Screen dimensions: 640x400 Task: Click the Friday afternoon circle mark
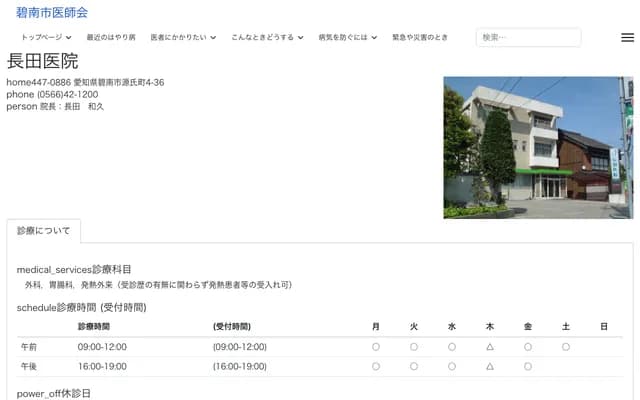pyautogui.click(x=528, y=367)
